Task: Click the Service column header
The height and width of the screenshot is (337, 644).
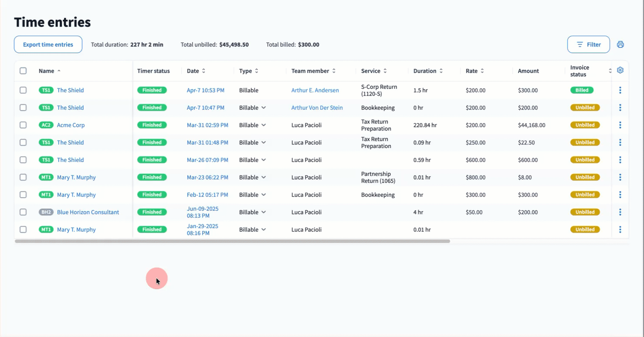Action: click(371, 71)
